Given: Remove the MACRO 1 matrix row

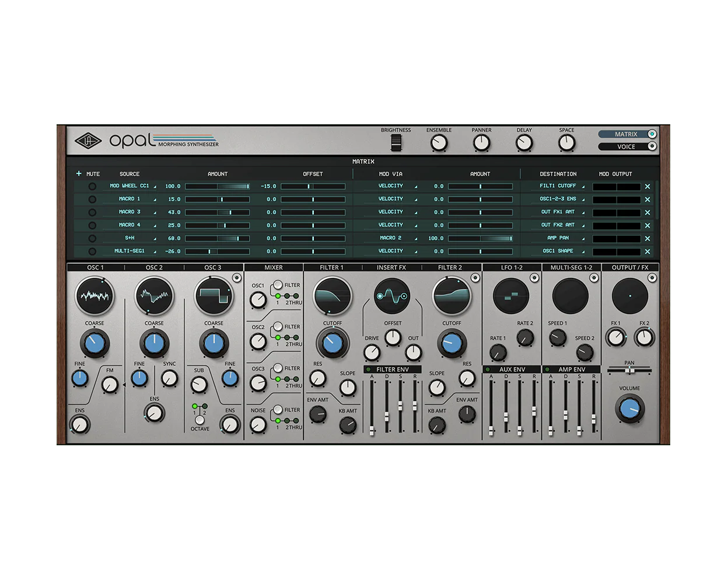Looking at the screenshot, I should pos(647,200).
